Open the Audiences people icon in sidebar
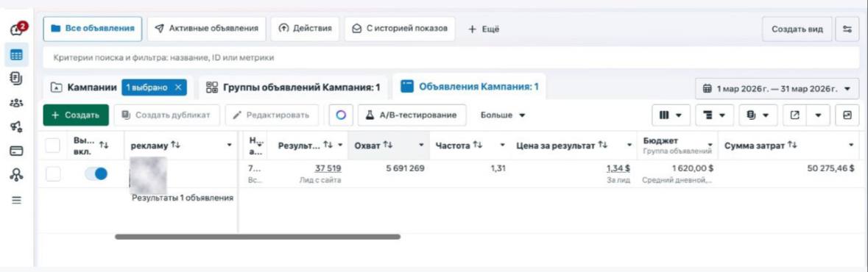The height and width of the screenshot is (272, 868). click(17, 103)
